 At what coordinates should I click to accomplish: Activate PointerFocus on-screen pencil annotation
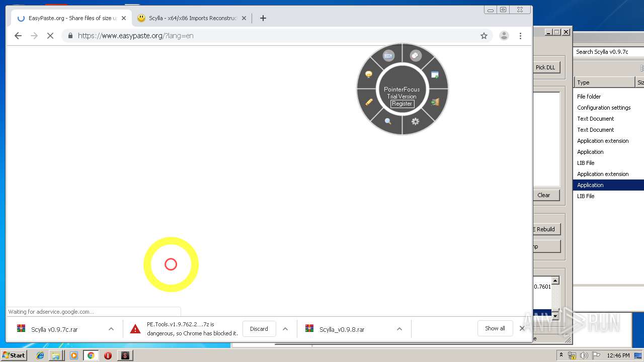[369, 102]
